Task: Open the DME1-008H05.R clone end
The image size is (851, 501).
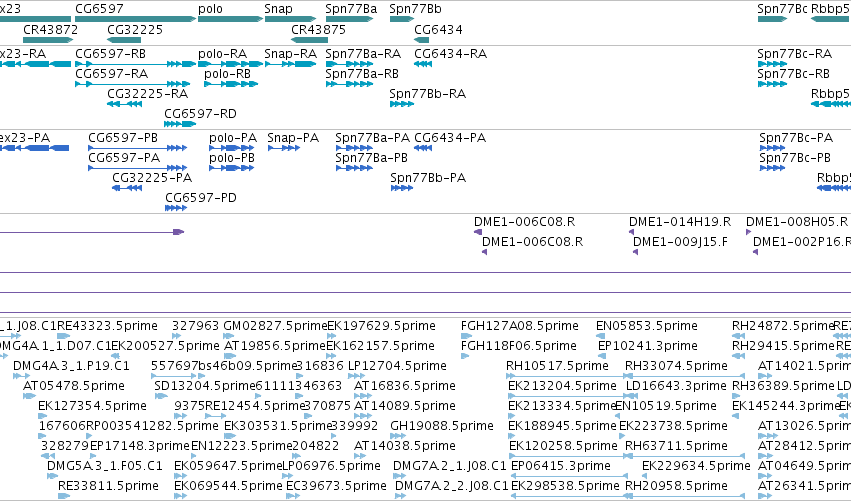Action: click(x=748, y=232)
